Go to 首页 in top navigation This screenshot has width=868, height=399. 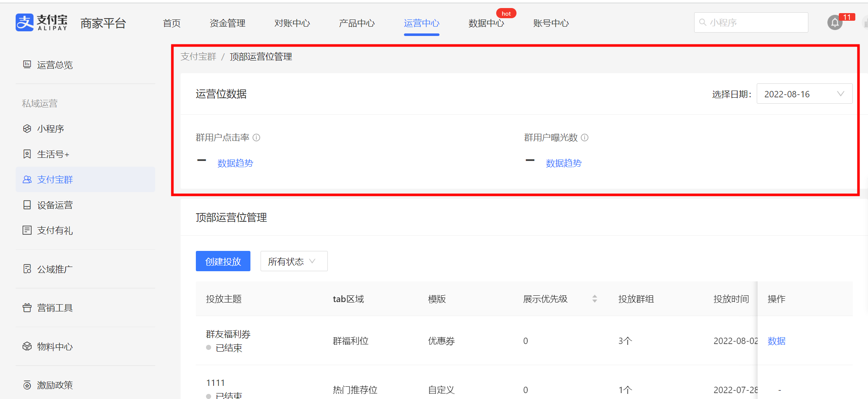tap(172, 23)
